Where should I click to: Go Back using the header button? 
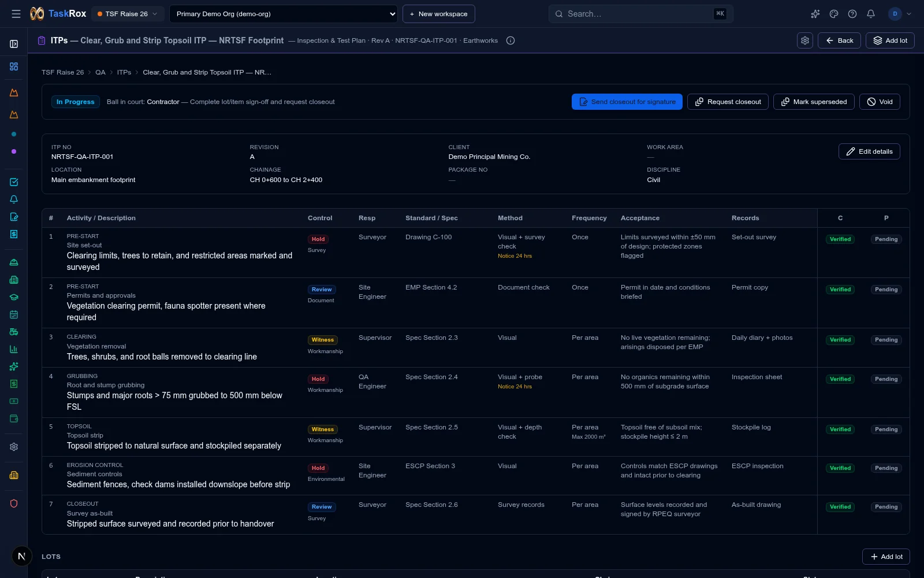840,40
